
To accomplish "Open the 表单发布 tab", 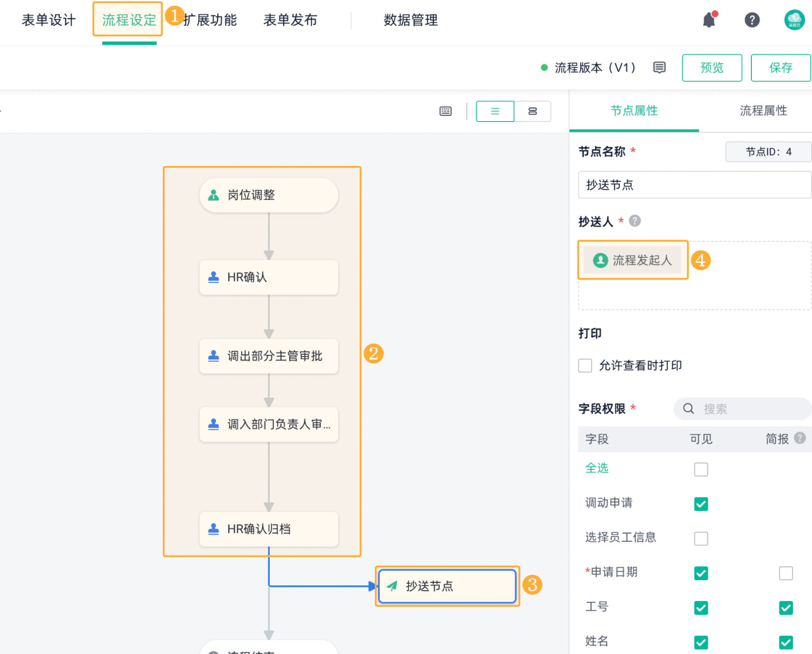I will [290, 20].
